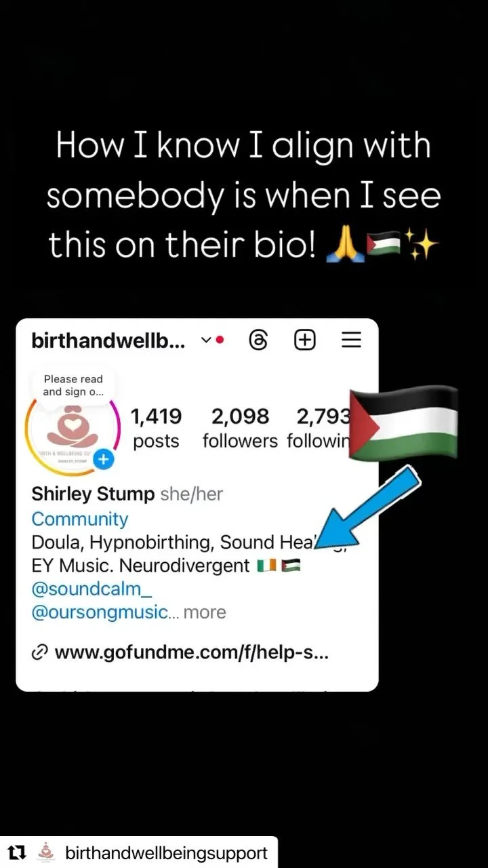
Task: Expand the account switcher chevron by username
Action: coord(207,340)
